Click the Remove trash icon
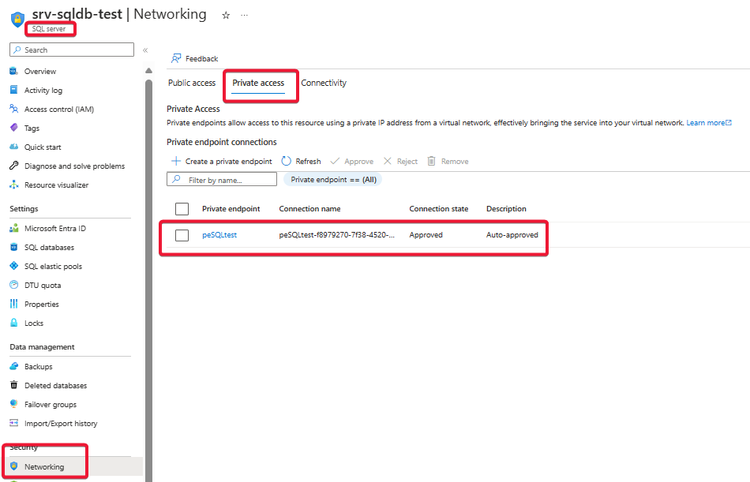Image resolution: width=750 pixels, height=482 pixels. (x=431, y=161)
